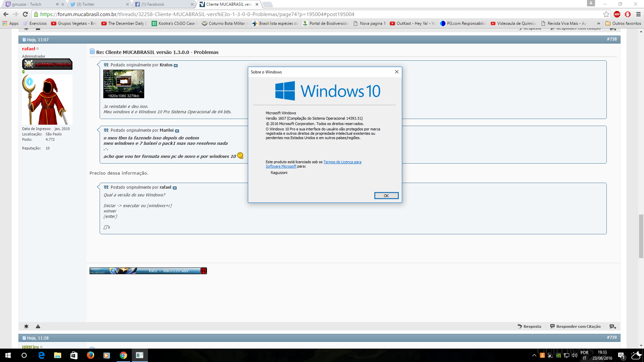Open Microsoft Edge from the taskbar

[x=41, y=355]
